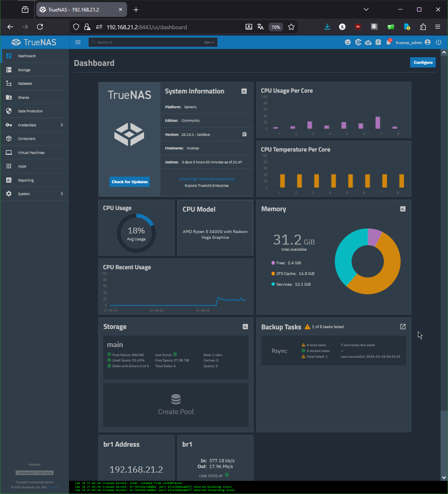Click the main pool name
The width and height of the screenshot is (448, 494).
115,345
